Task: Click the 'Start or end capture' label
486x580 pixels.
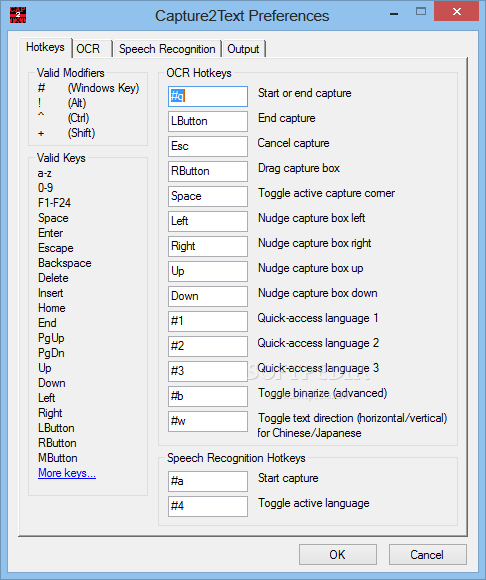Action: [x=305, y=93]
